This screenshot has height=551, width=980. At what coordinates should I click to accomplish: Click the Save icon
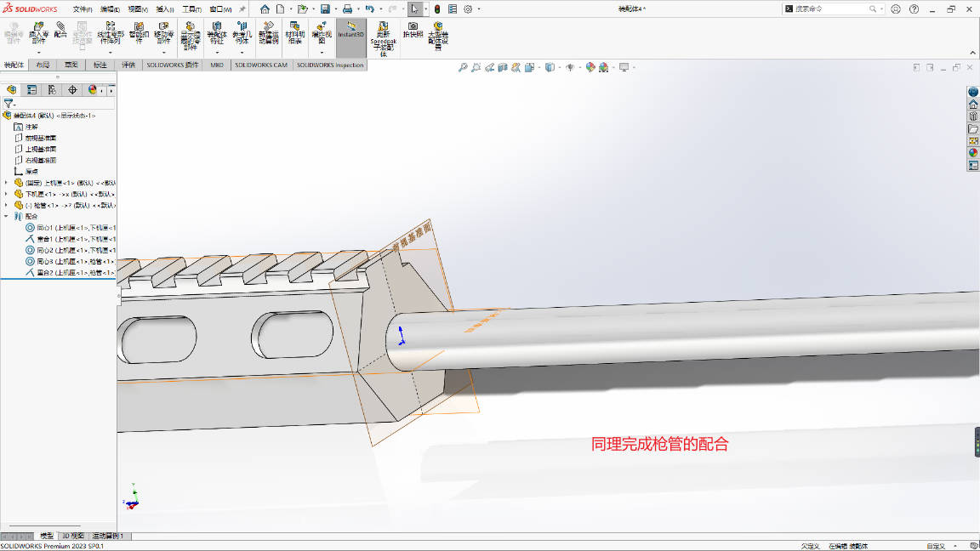325,9
